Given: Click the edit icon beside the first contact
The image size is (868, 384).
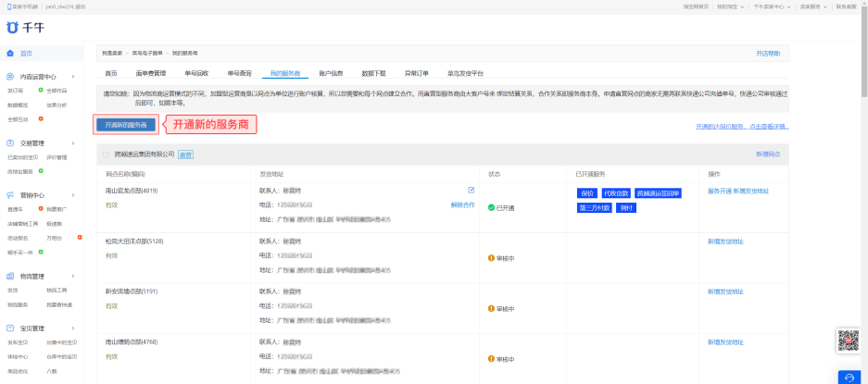Looking at the screenshot, I should pos(471,191).
